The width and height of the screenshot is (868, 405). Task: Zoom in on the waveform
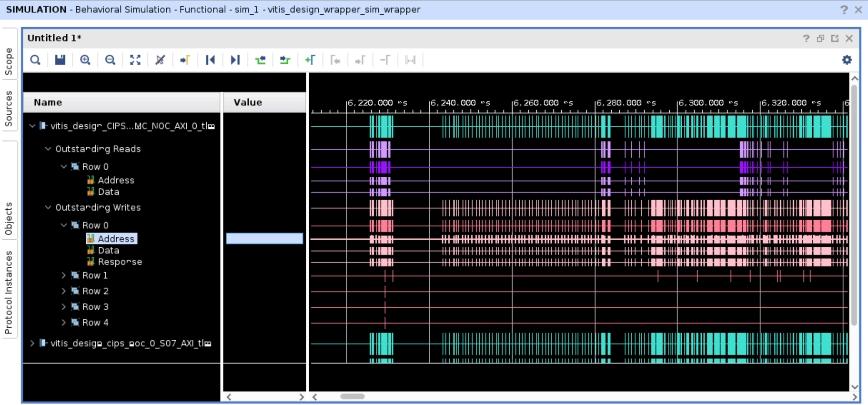85,60
